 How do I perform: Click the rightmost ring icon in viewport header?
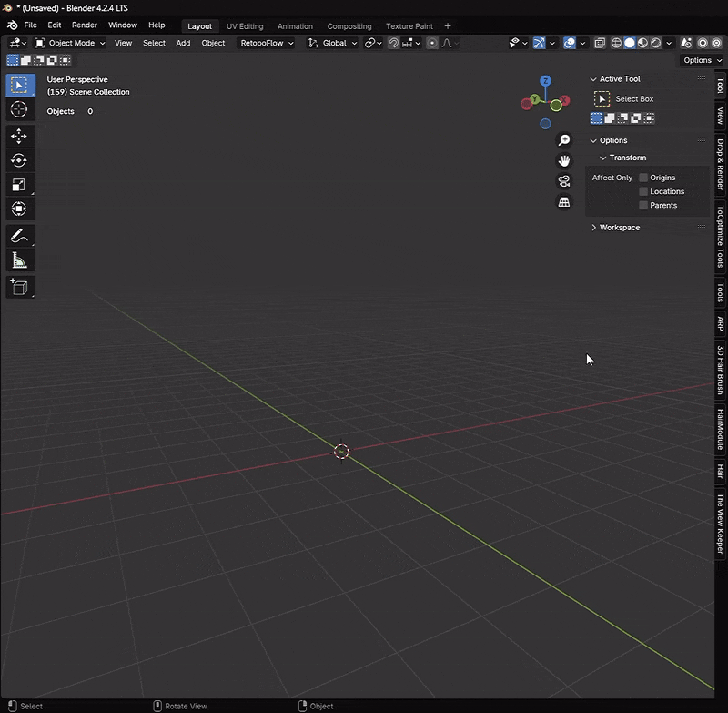tap(716, 43)
